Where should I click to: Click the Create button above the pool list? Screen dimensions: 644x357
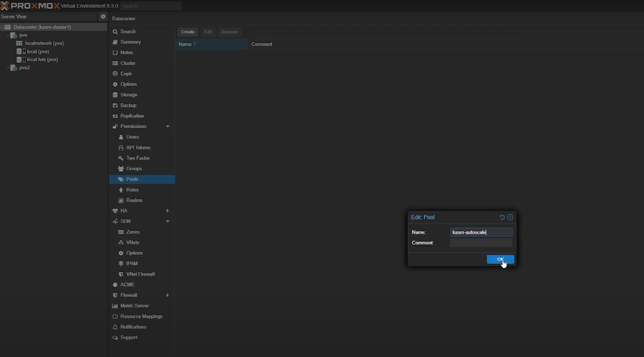tap(188, 32)
